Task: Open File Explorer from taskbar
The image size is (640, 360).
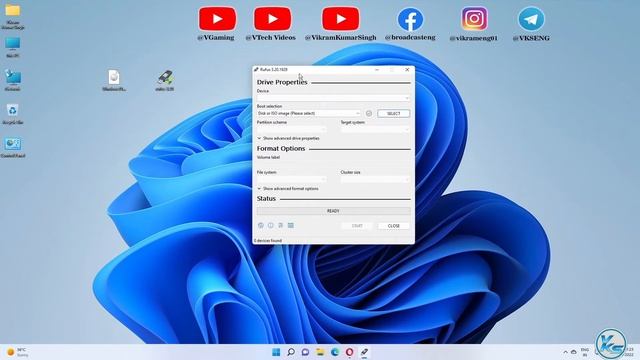Action: click(320, 352)
